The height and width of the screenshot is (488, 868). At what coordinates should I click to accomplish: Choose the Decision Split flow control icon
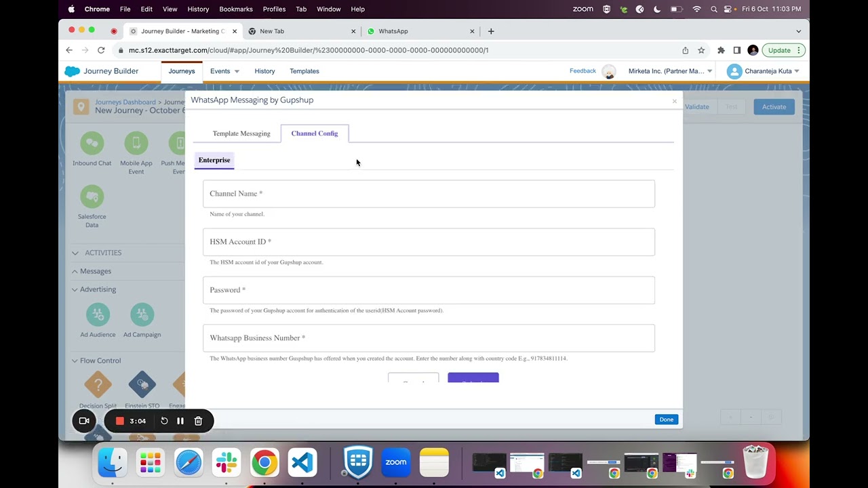(x=98, y=385)
